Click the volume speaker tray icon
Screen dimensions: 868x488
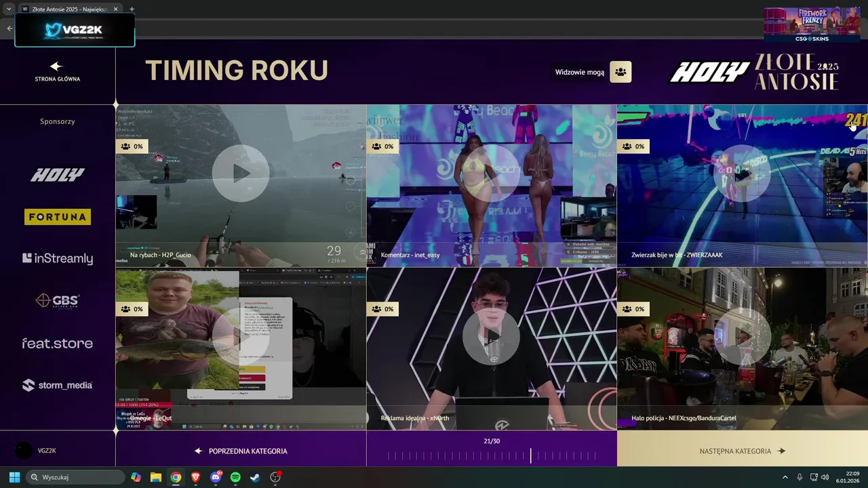(825, 477)
